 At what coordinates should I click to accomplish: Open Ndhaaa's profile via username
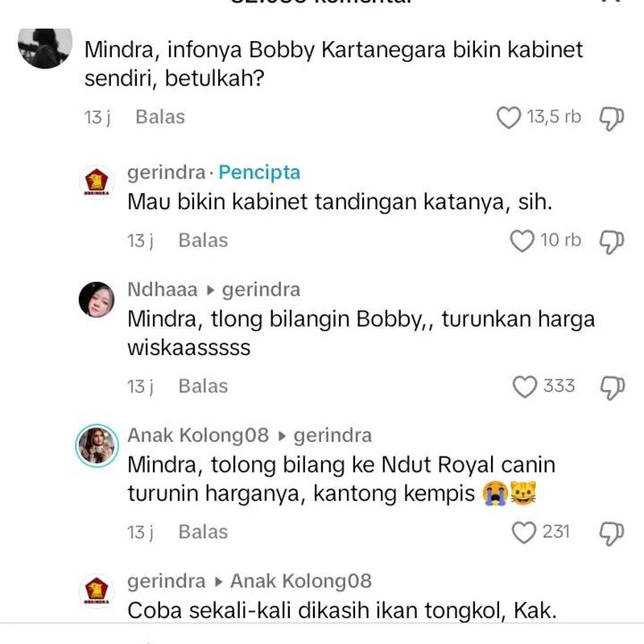pos(160,288)
